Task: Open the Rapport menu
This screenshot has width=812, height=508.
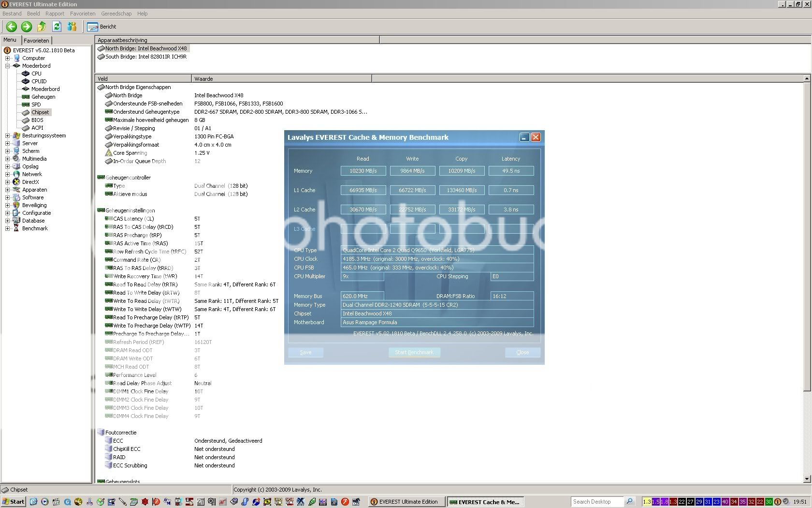Action: [55, 14]
